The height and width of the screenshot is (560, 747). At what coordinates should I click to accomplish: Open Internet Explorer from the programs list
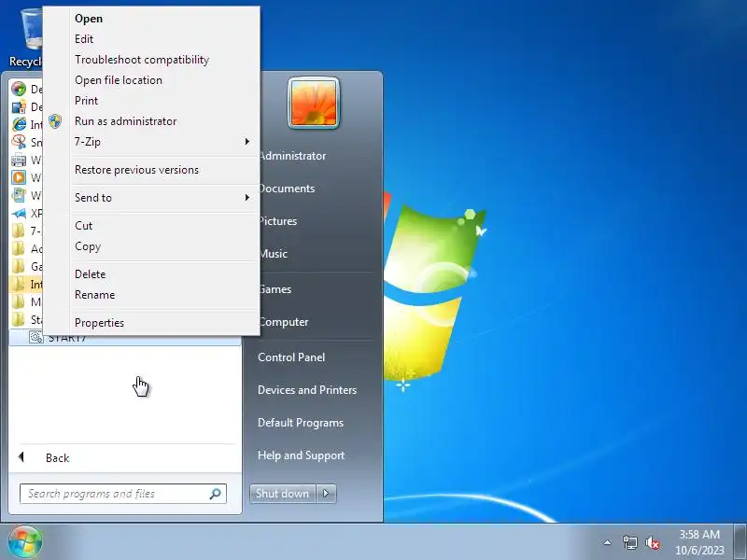(19, 124)
